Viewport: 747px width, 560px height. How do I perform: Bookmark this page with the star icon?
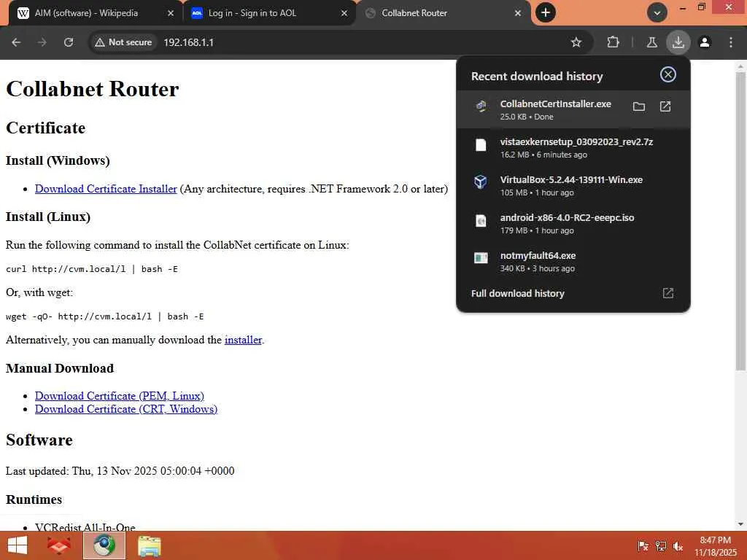click(576, 42)
